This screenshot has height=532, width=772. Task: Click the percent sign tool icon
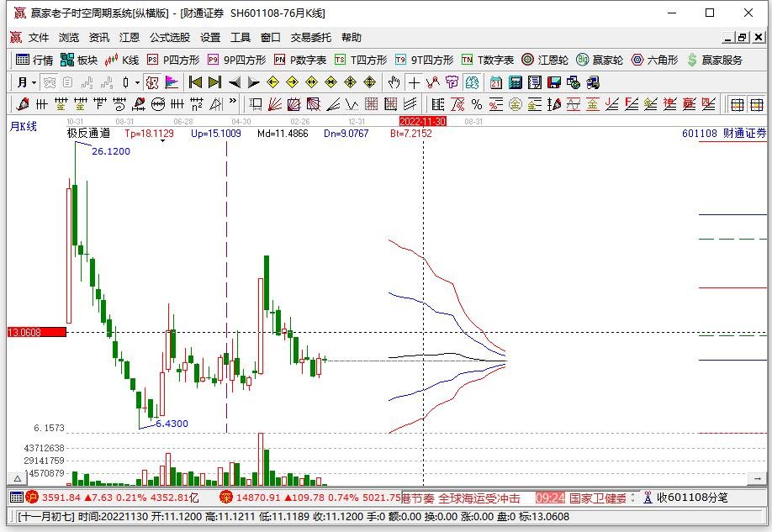pos(477,104)
